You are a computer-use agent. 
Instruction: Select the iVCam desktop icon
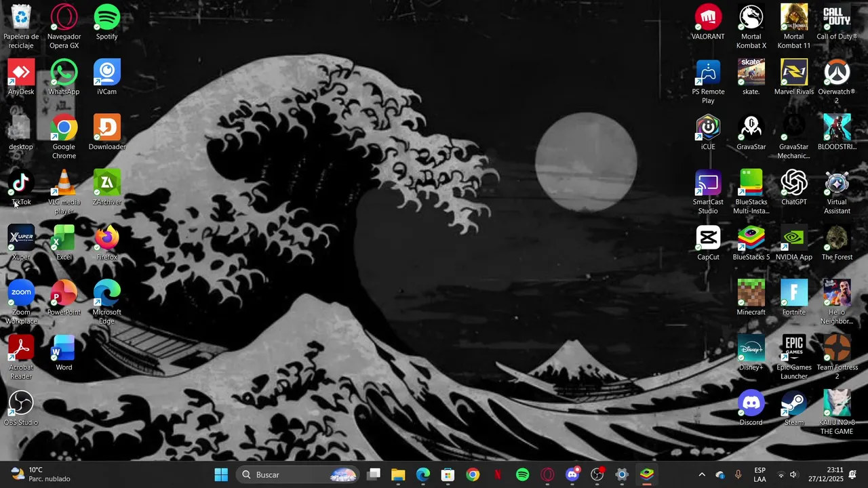pyautogui.click(x=107, y=77)
